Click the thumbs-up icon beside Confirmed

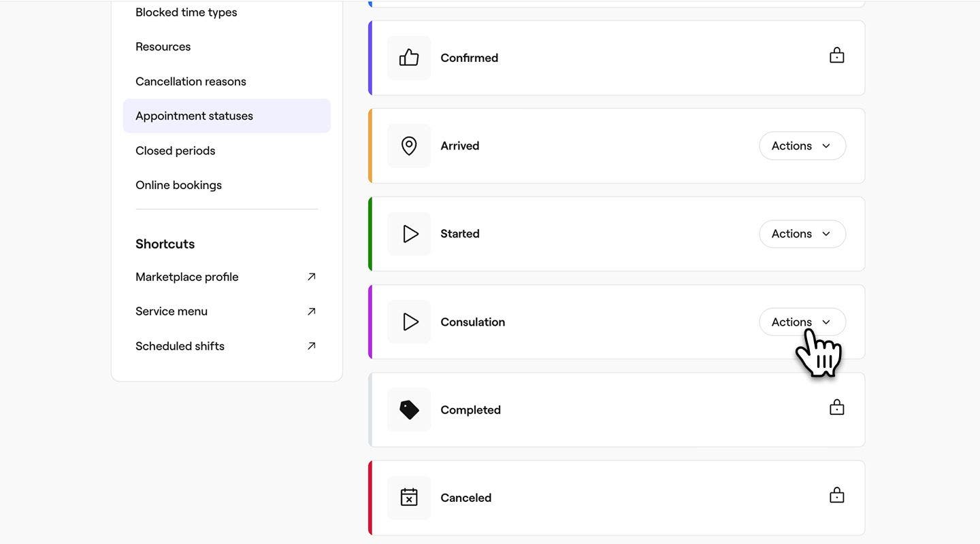click(x=409, y=58)
